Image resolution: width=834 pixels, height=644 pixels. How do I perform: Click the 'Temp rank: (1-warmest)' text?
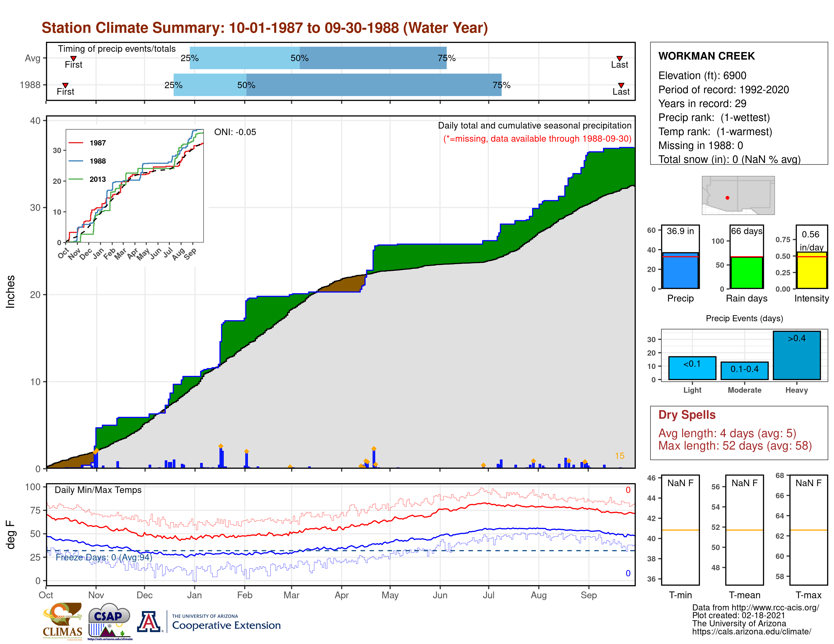coord(715,132)
